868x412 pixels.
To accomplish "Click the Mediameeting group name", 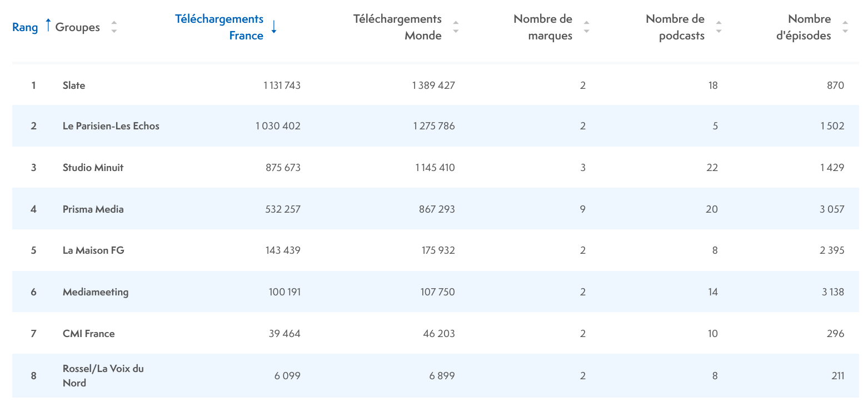I will tap(95, 292).
